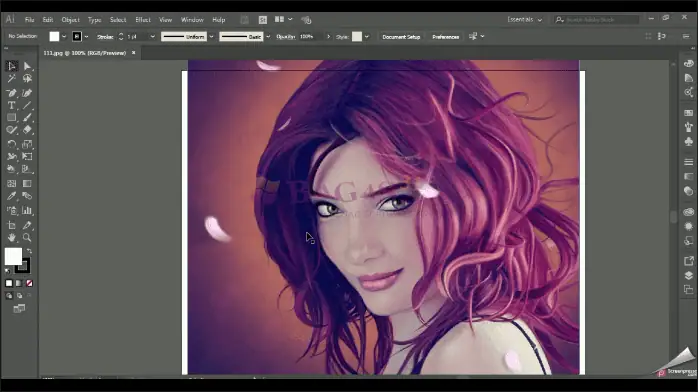Set paint mode to Color

[x=9, y=283]
